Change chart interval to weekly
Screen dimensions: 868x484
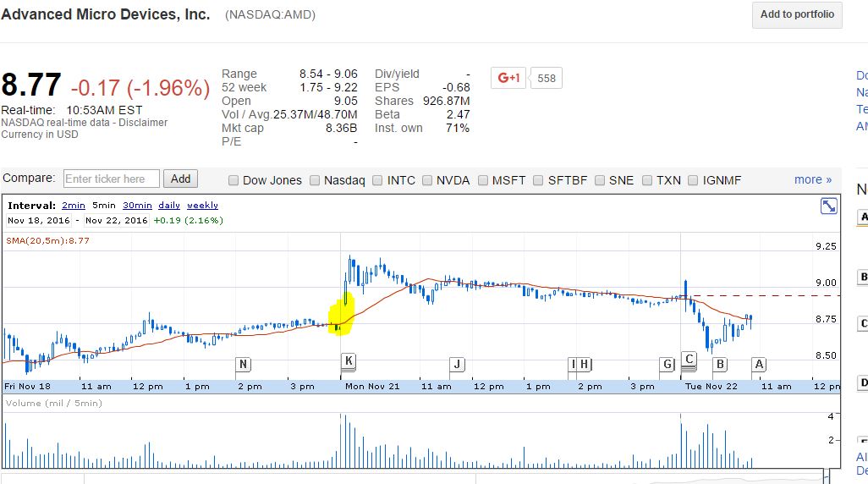click(x=202, y=206)
